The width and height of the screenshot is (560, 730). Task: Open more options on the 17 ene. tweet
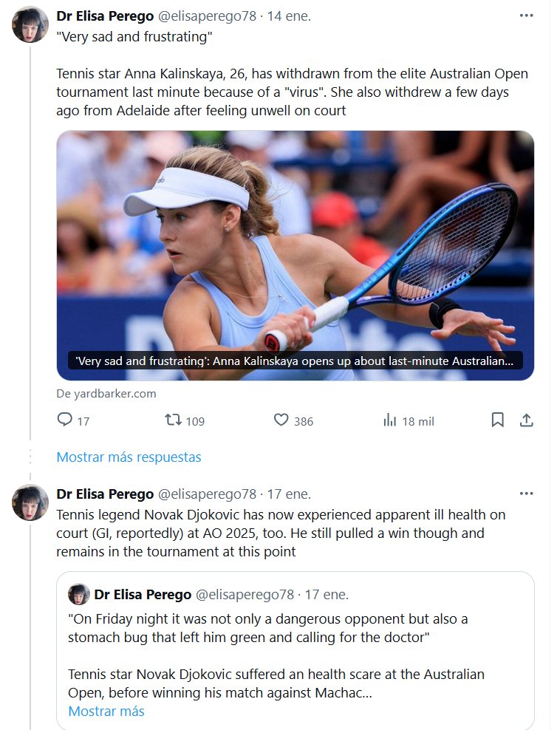[x=526, y=494]
